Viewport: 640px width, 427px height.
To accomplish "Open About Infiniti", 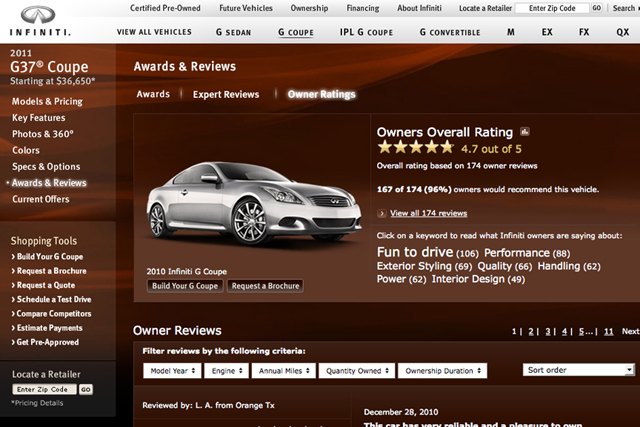I will [419, 8].
